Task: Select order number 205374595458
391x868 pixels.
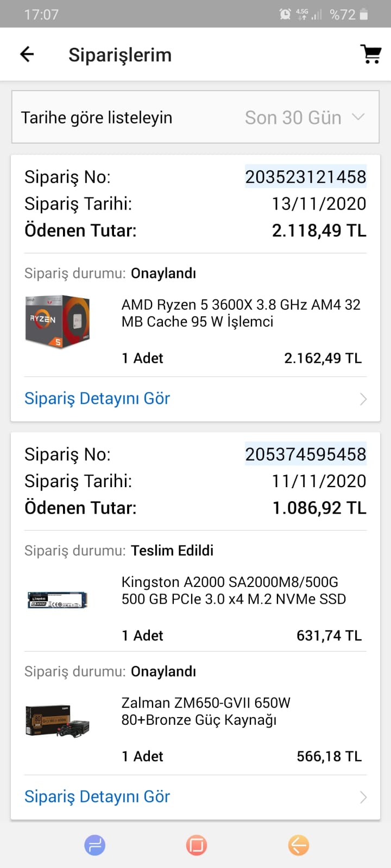Action: (305, 454)
